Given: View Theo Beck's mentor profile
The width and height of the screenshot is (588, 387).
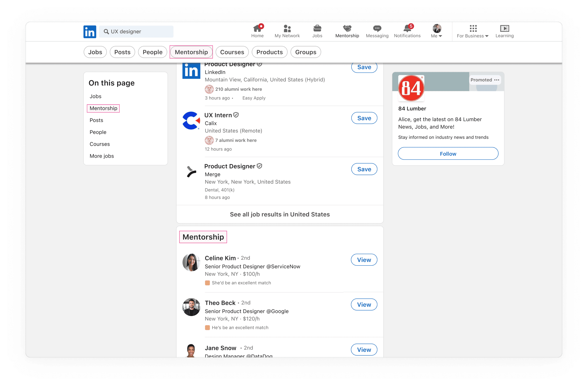Looking at the screenshot, I should 364,305.
